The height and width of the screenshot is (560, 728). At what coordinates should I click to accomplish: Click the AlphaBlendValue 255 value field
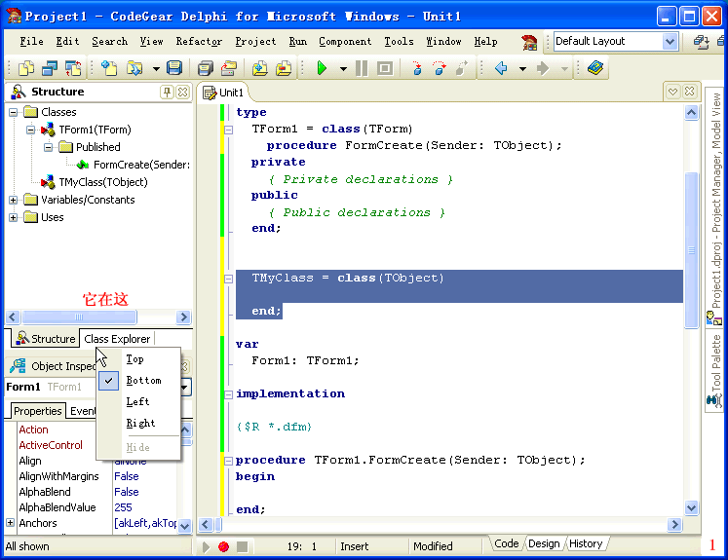click(x=145, y=507)
